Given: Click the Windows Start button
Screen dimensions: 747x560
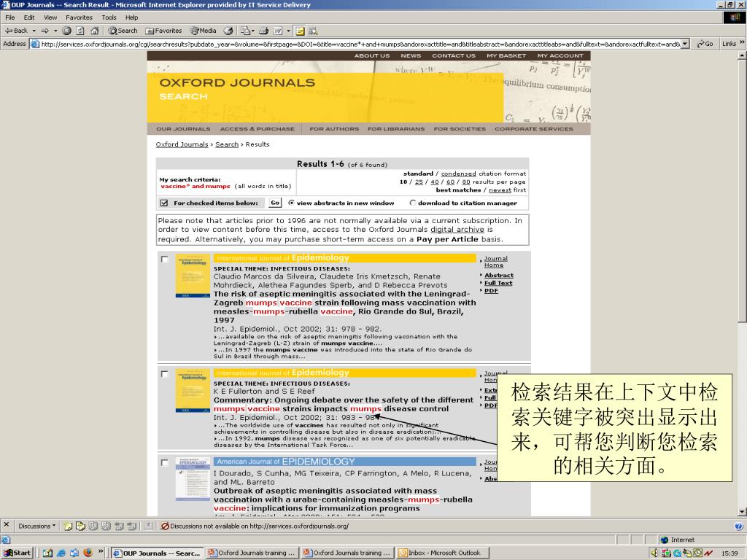Looking at the screenshot, I should (x=17, y=553).
